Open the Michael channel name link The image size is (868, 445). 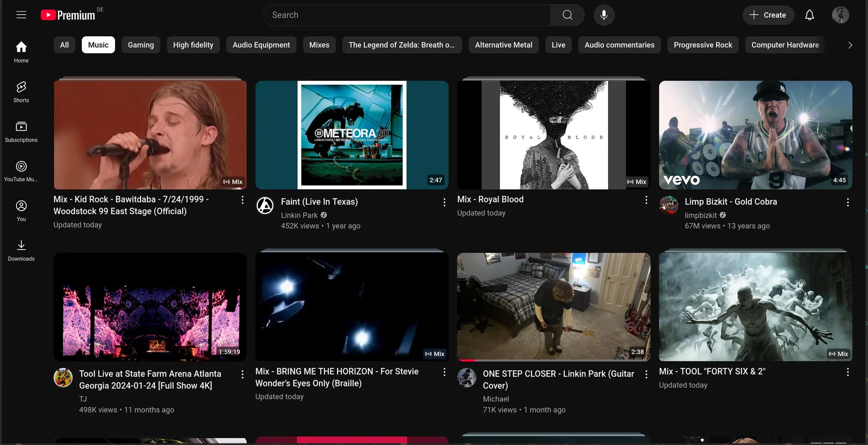496,399
